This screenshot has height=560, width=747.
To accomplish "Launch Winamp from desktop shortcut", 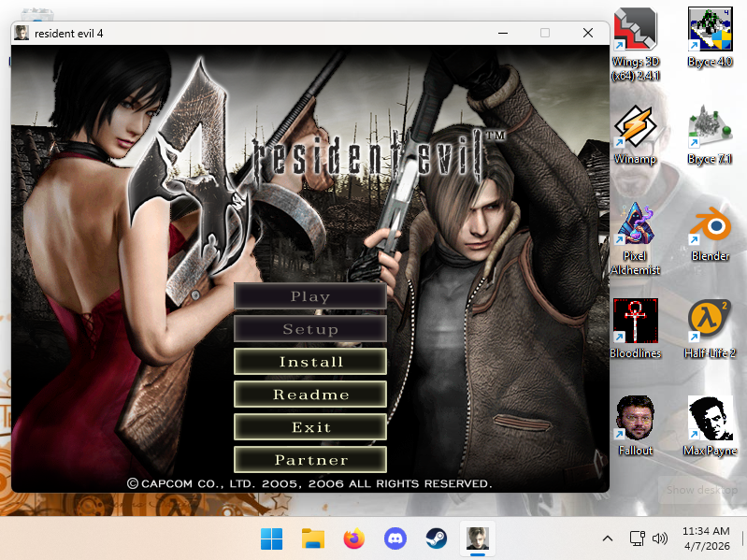I will pyautogui.click(x=636, y=135).
